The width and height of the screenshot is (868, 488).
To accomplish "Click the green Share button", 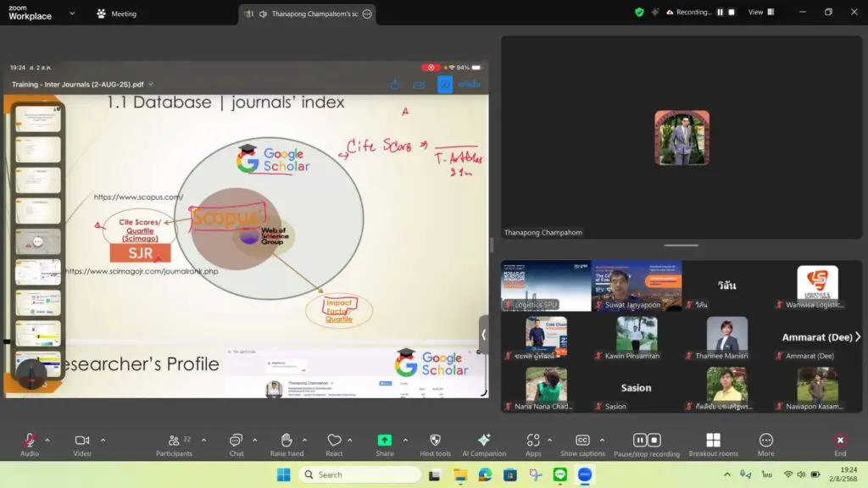I will (384, 444).
